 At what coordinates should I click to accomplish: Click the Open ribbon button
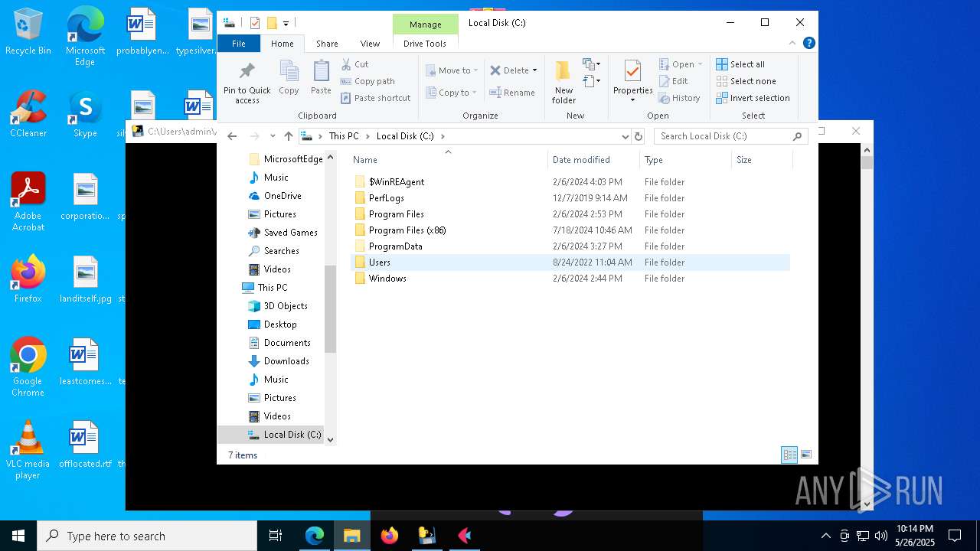click(x=680, y=64)
